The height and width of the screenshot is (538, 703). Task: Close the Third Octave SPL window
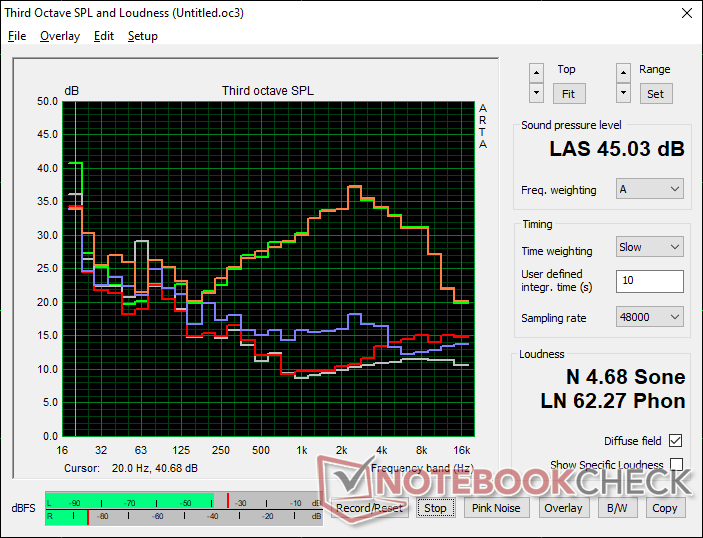[686, 13]
